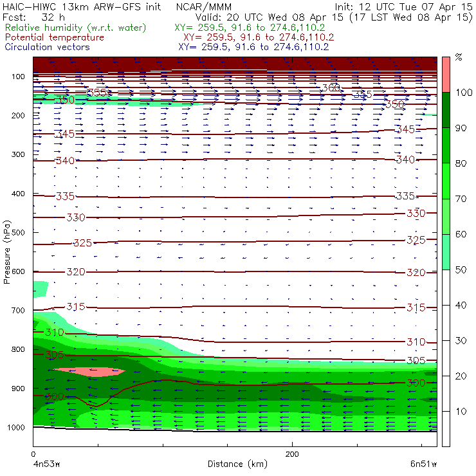The image size is (476, 476).
Task: Click the right '330' contour label
Action: [416, 214]
